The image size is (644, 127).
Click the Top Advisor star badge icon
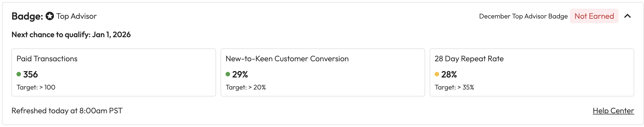(50, 16)
